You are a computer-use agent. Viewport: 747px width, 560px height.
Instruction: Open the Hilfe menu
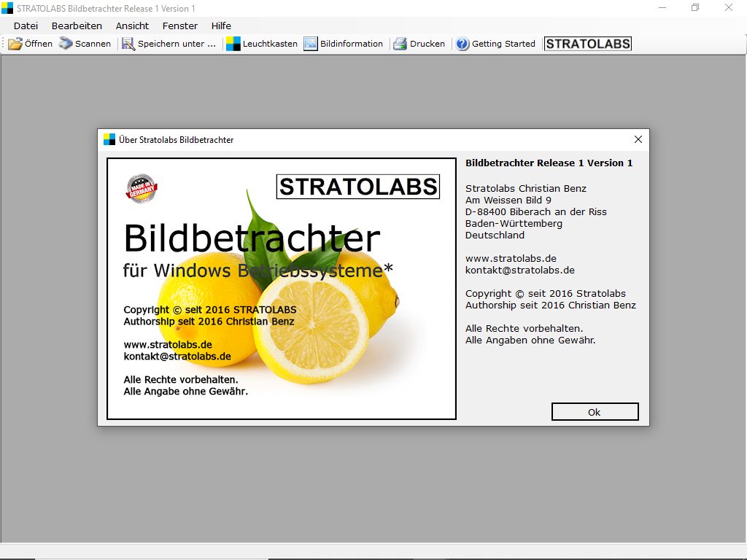point(222,26)
